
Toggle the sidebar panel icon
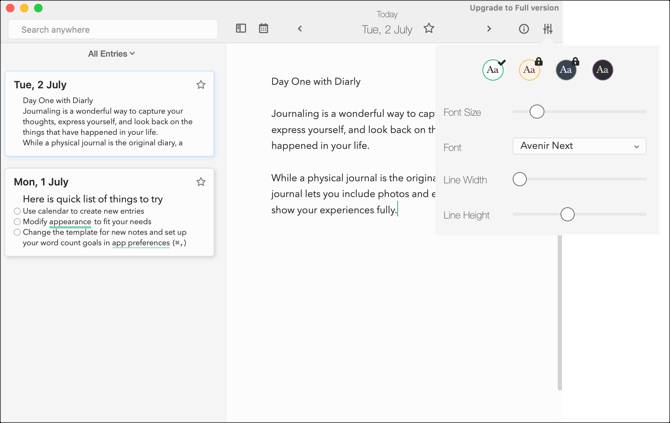(x=241, y=28)
